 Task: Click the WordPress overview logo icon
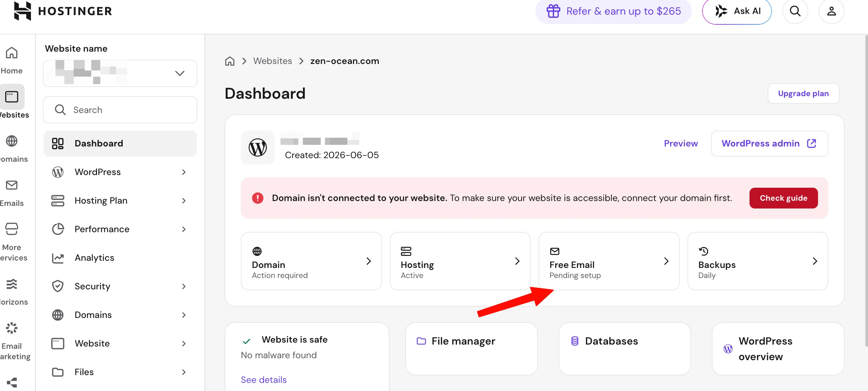728,348
